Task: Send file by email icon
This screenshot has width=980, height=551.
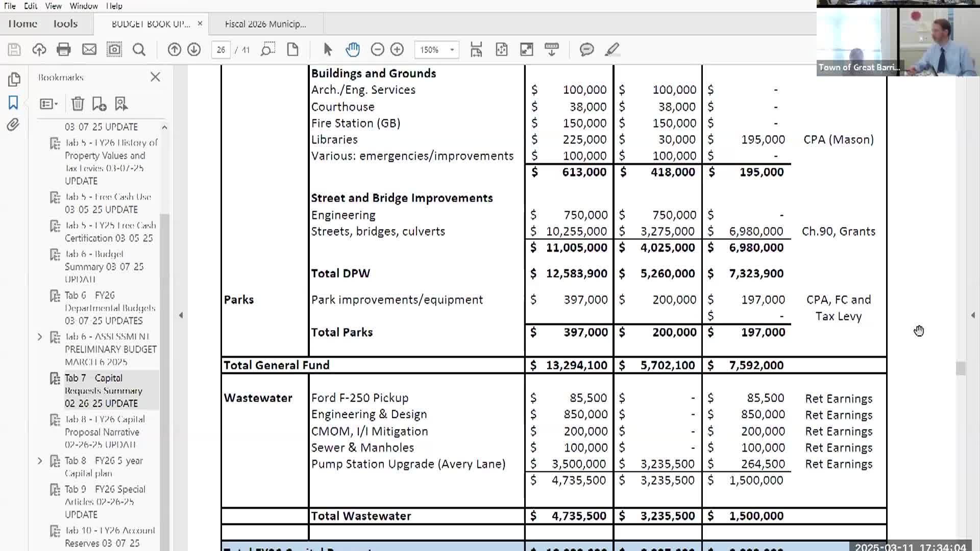Action: pyautogui.click(x=89, y=49)
